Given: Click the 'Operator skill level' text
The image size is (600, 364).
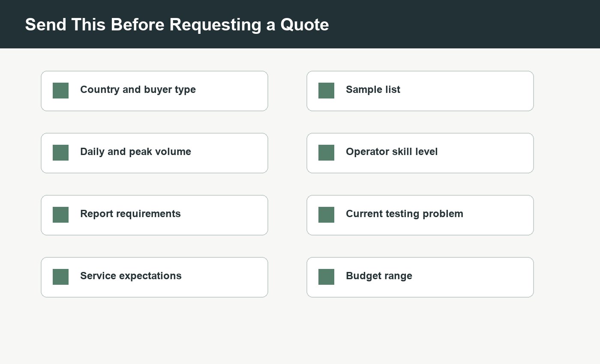Looking at the screenshot, I should (392, 152).
